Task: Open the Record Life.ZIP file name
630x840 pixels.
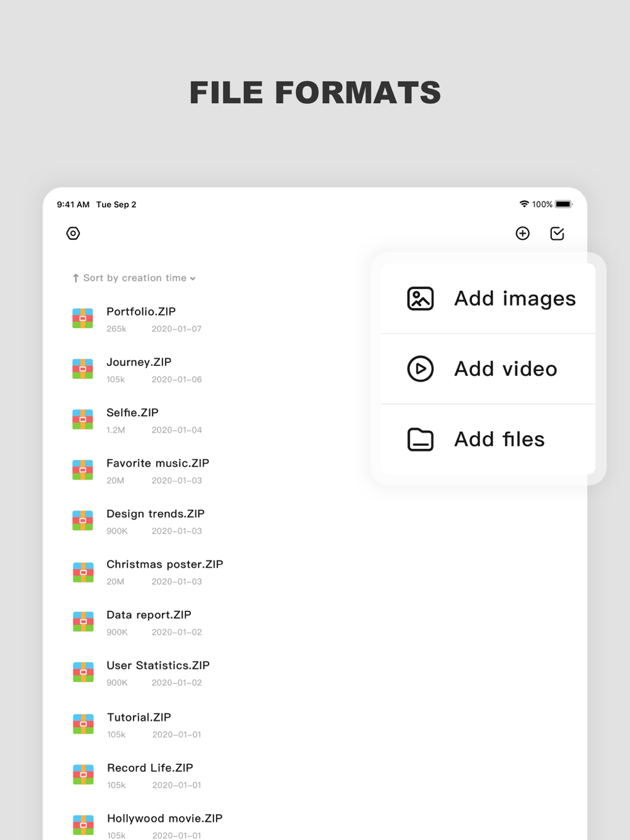Action: pyautogui.click(x=150, y=768)
